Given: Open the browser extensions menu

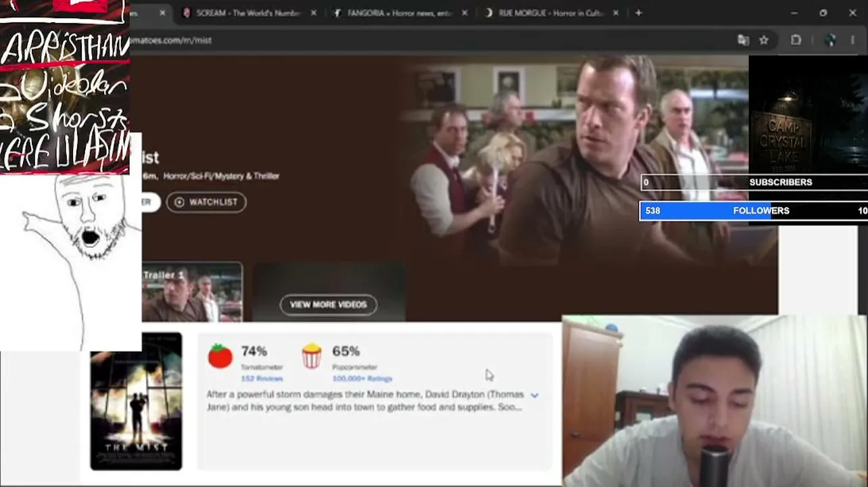Looking at the screenshot, I should click(796, 40).
